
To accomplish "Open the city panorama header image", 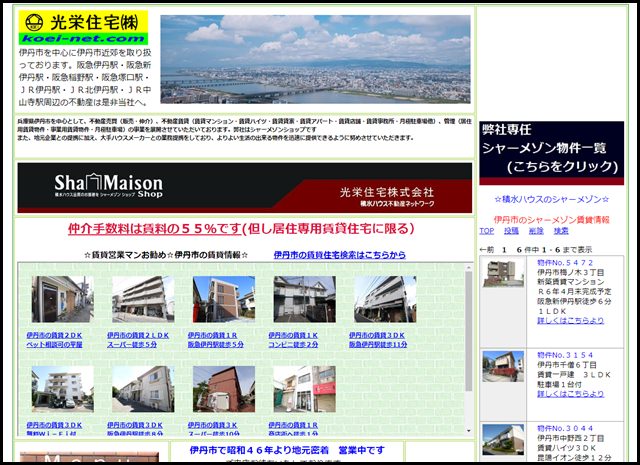I will (315, 59).
